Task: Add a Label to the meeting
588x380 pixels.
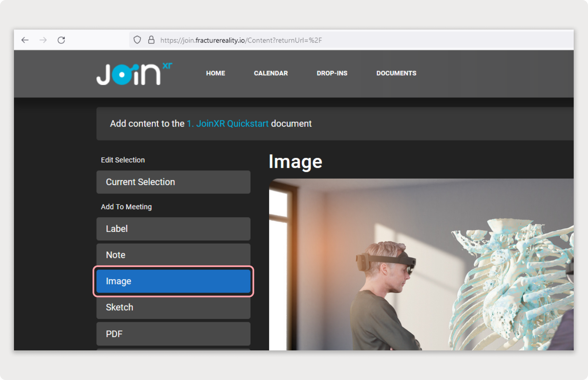Action: [173, 229]
